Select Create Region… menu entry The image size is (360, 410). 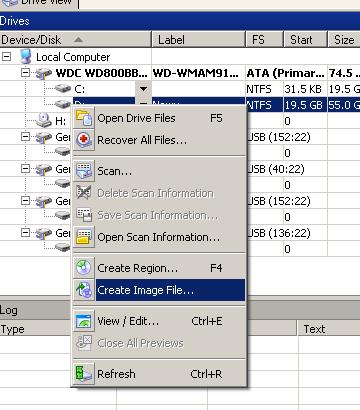159,268
